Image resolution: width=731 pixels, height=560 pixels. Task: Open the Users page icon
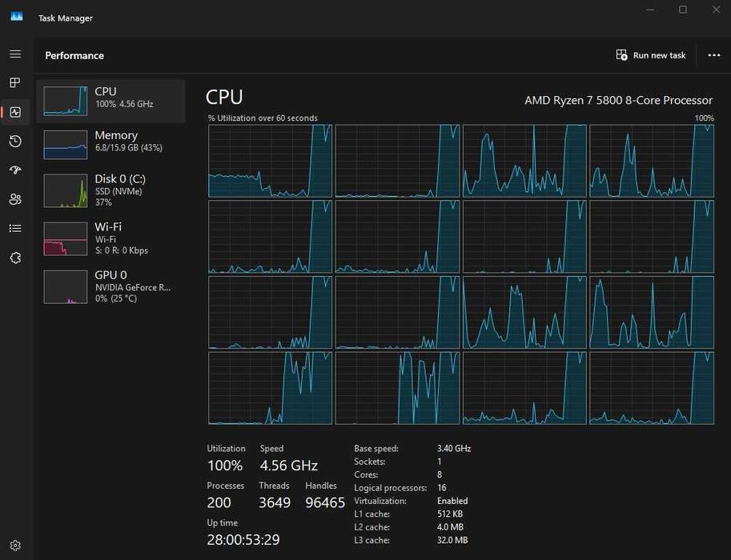click(x=15, y=199)
